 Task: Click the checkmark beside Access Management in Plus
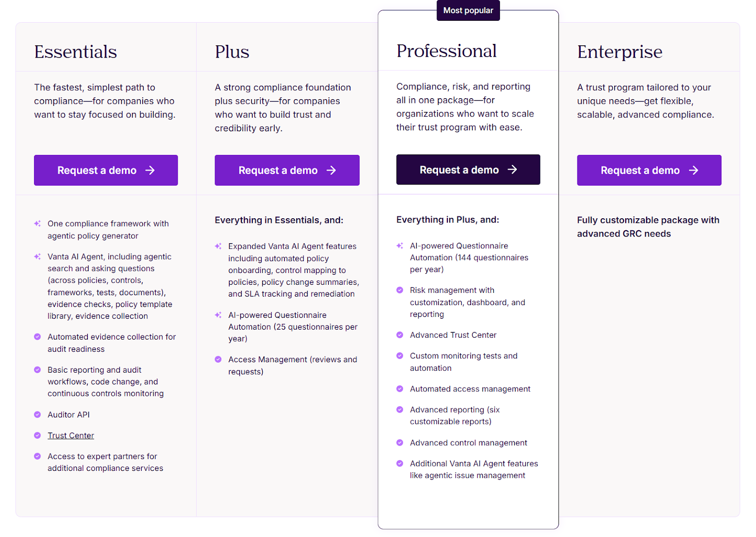(x=218, y=359)
